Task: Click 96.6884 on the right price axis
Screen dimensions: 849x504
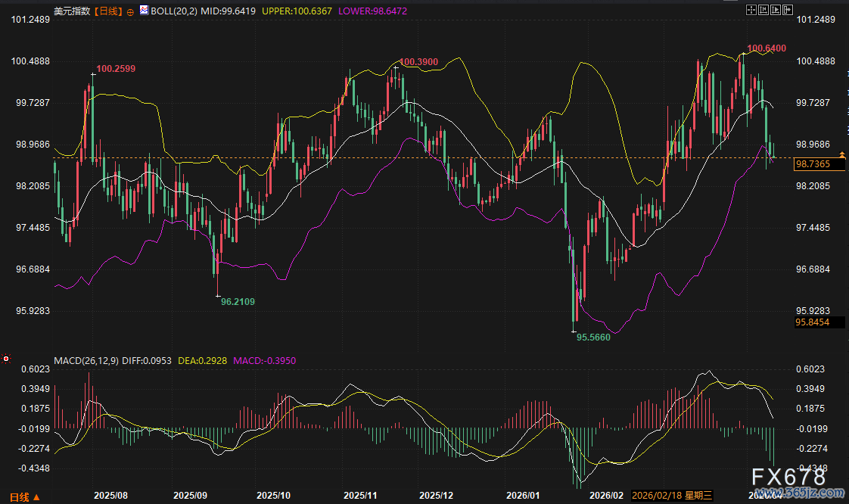Action: pyautogui.click(x=813, y=269)
